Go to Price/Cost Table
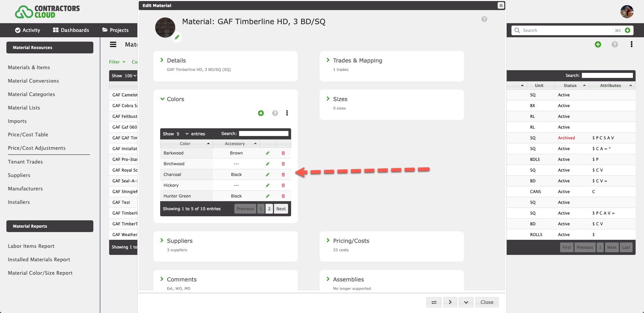Screen dimensions: 644x313 click(x=28, y=135)
